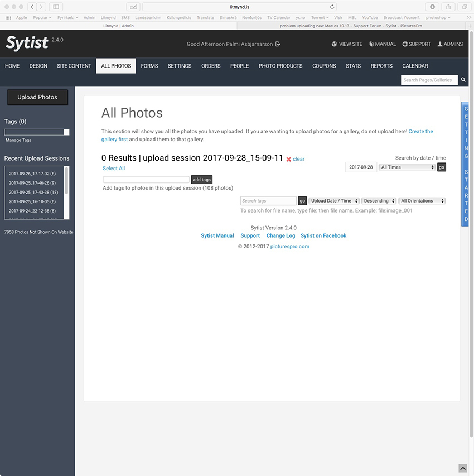
Task: Open the Descending order dropdown
Action: [379, 201]
